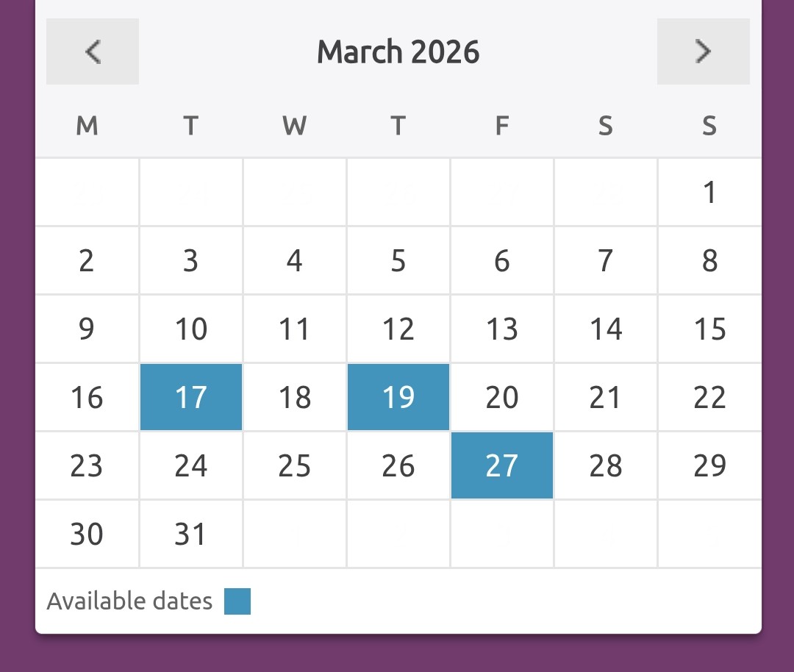The width and height of the screenshot is (794, 672).
Task: Select date 31 in the last row
Action: [x=191, y=534]
